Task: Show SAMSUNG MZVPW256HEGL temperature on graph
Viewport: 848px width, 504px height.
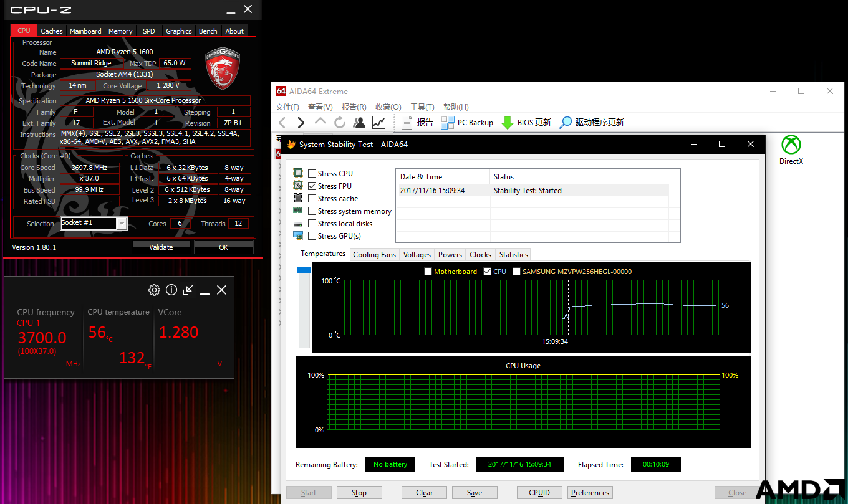Action: click(516, 272)
